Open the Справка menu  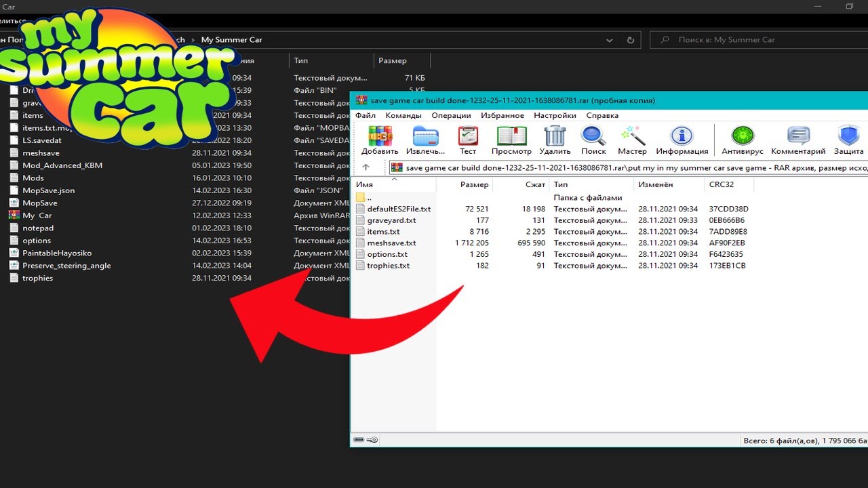coord(602,115)
